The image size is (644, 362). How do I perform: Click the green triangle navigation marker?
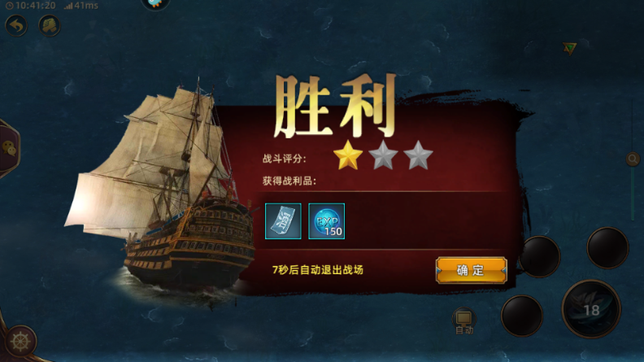tap(570, 49)
